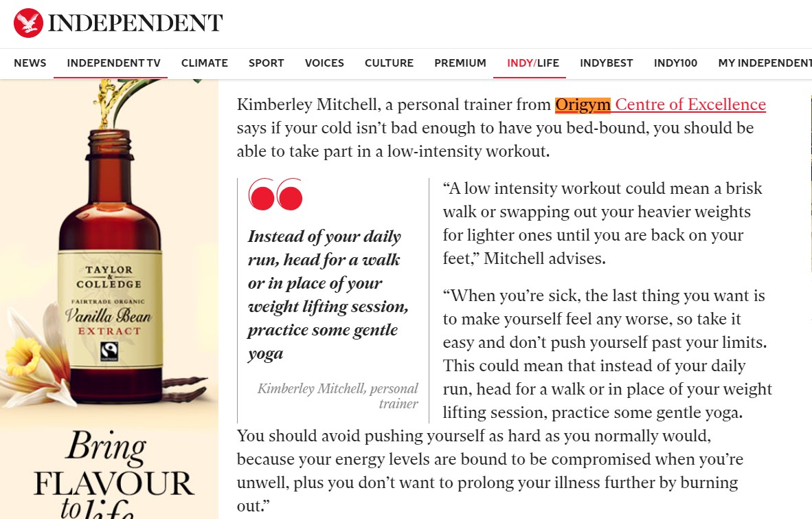Screen dimensions: 812x519
Task: Open the PREMIUM section
Action: point(460,63)
